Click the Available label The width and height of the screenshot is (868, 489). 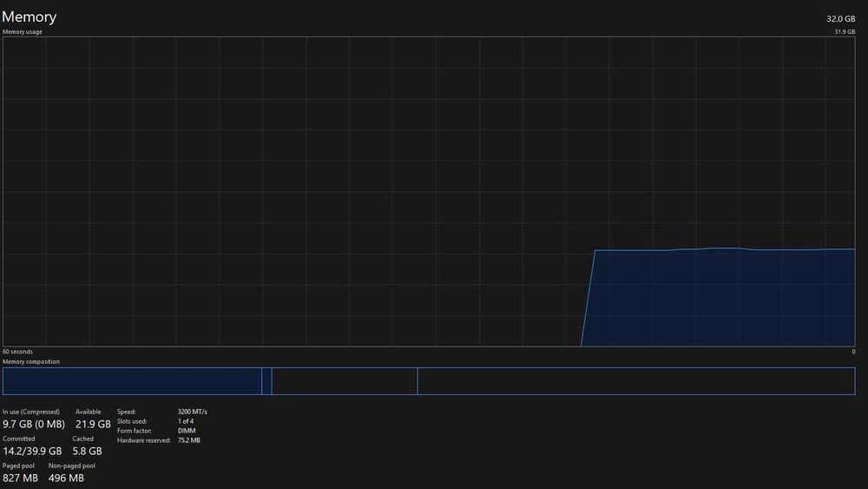click(x=88, y=412)
